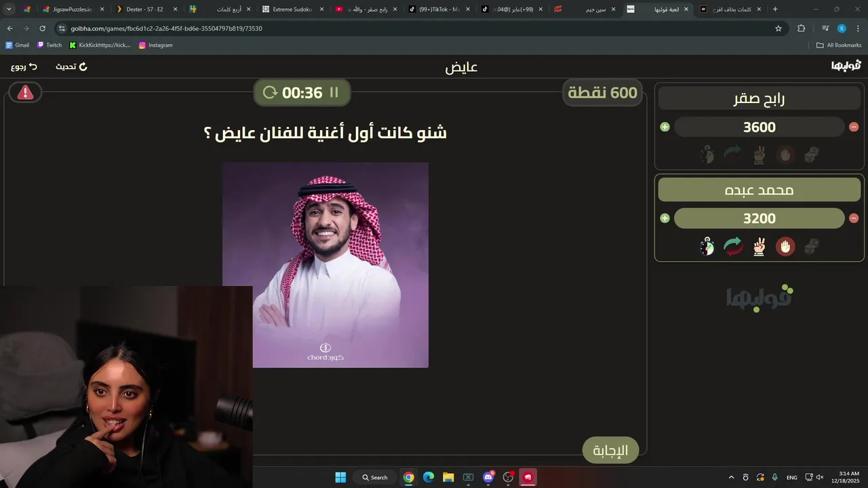868x488 pixels.
Task: Reset the timer with the circular arrow
Action: pyautogui.click(x=270, y=93)
